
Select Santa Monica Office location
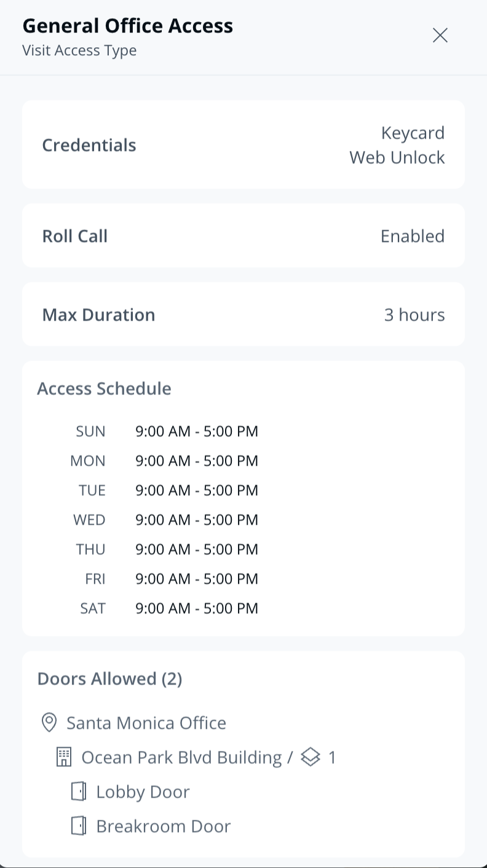point(146,723)
